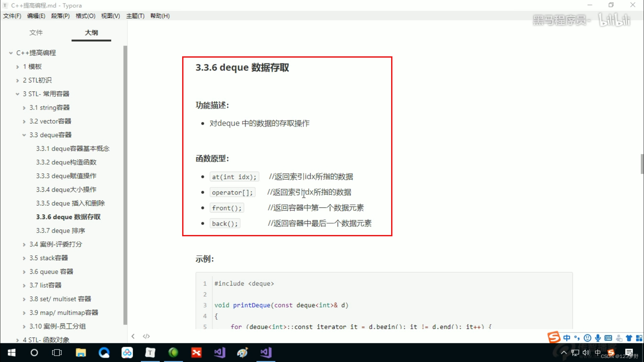
Task: Switch to the 文件 sidebar tab
Action: 36,33
